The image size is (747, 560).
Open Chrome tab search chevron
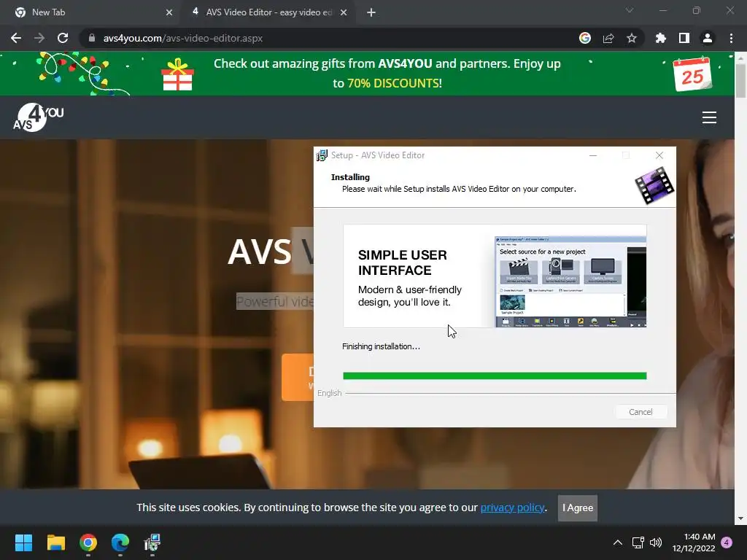point(630,10)
